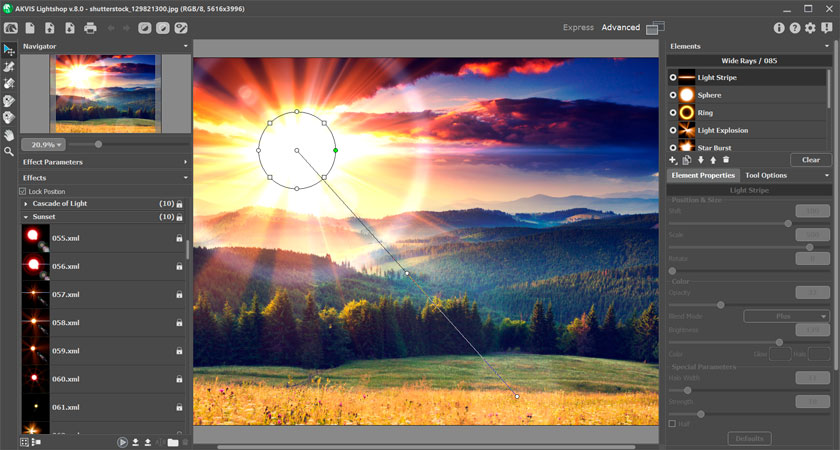Viewport: 840px width, 450px height.
Task: Select the sparkle eraser tool
Action: click(x=9, y=84)
